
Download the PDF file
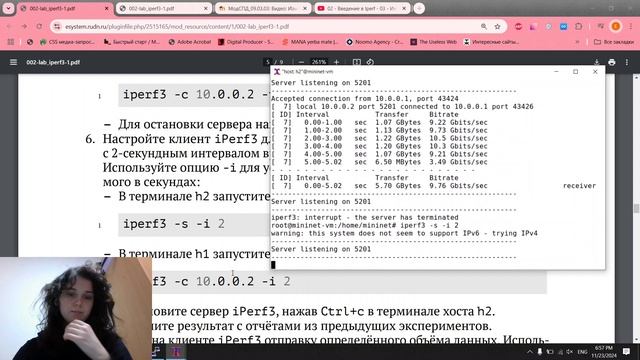596,62
